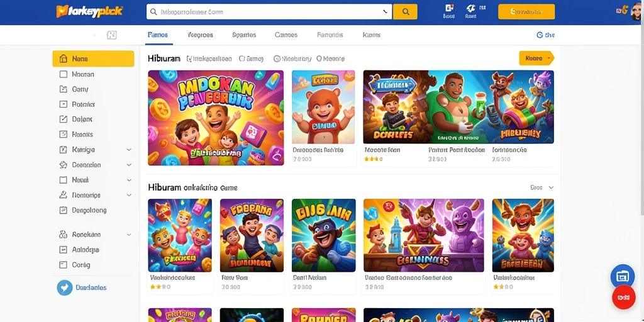This screenshot has width=644, height=322.
Task: Open the user avatar in top-right corner
Action: point(636,11)
